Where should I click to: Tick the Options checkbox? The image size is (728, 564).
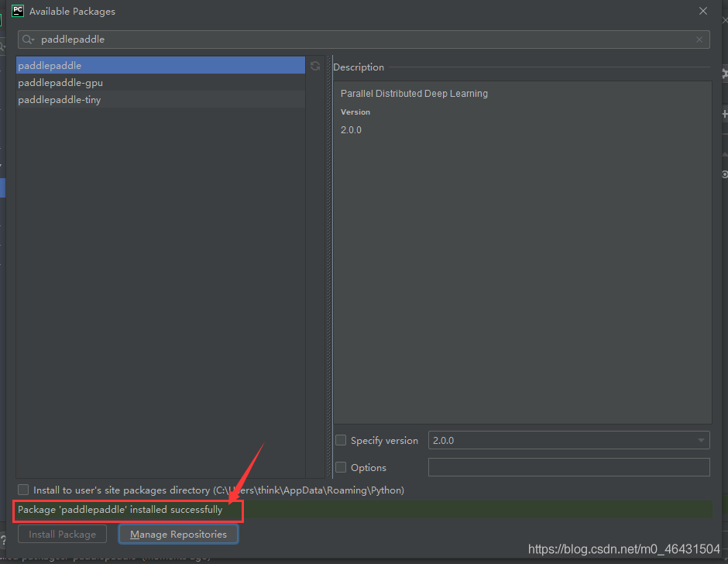coord(341,468)
